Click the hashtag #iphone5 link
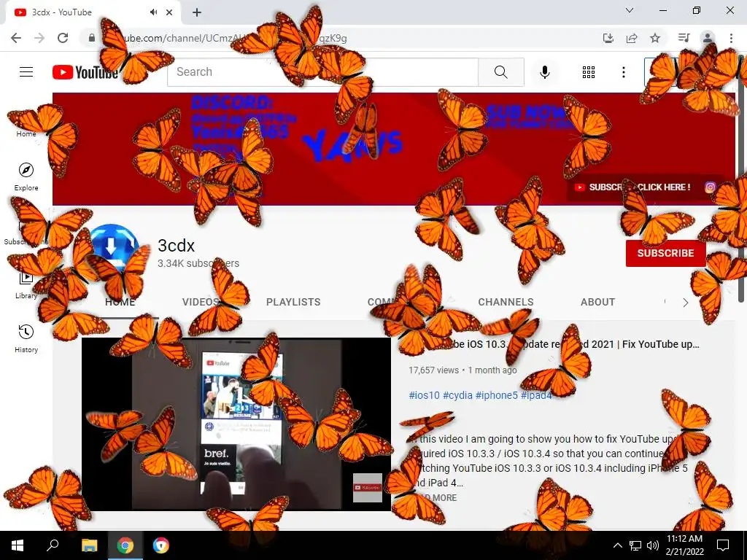Screen dimensions: 747x560 click(x=496, y=395)
